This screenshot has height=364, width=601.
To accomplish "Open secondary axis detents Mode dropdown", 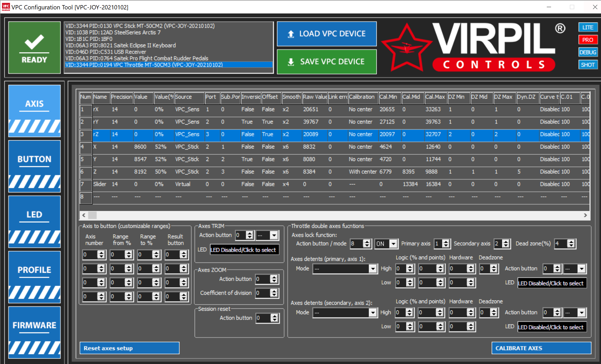I will [345, 313].
